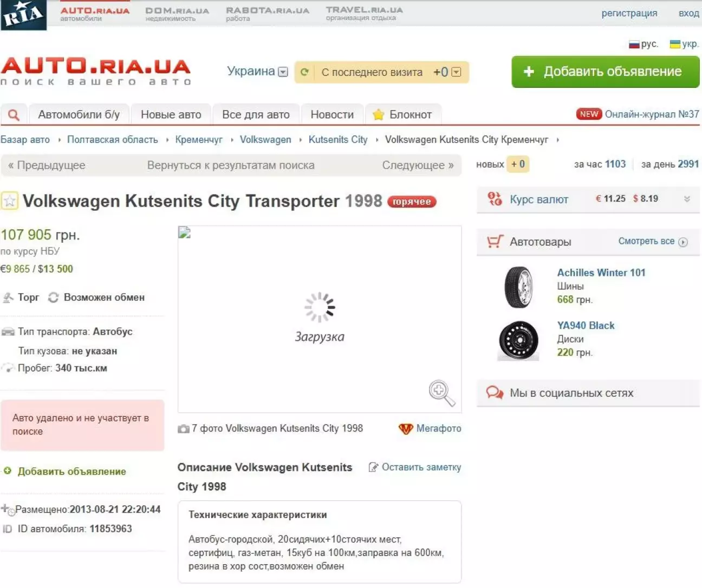Viewport: 702px width, 588px height.
Task: Expand the Курс валют panel
Action: [x=687, y=199]
